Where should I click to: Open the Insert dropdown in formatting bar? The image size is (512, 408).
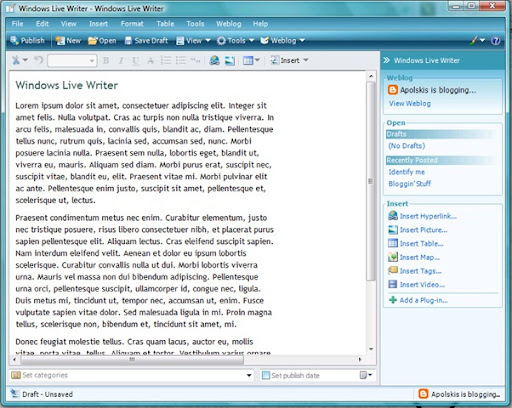coord(289,60)
